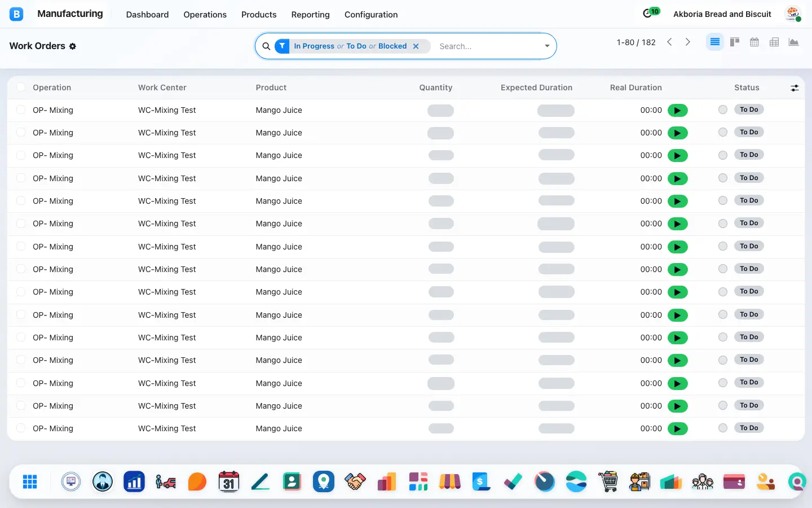Click the Akboria Bread and Biscuit company name
The image size is (812, 508).
pos(722,14)
